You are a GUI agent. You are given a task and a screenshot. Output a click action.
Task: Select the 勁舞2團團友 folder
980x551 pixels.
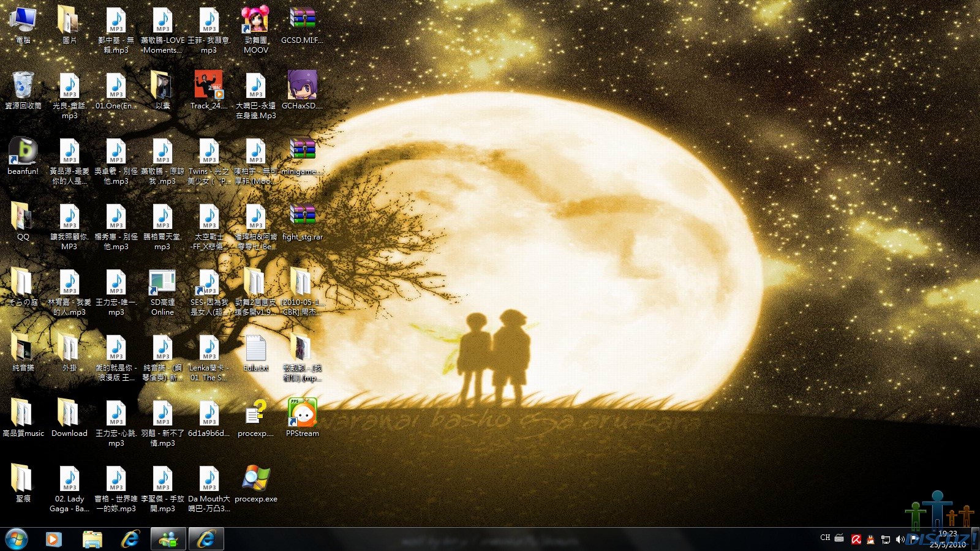[256, 293]
